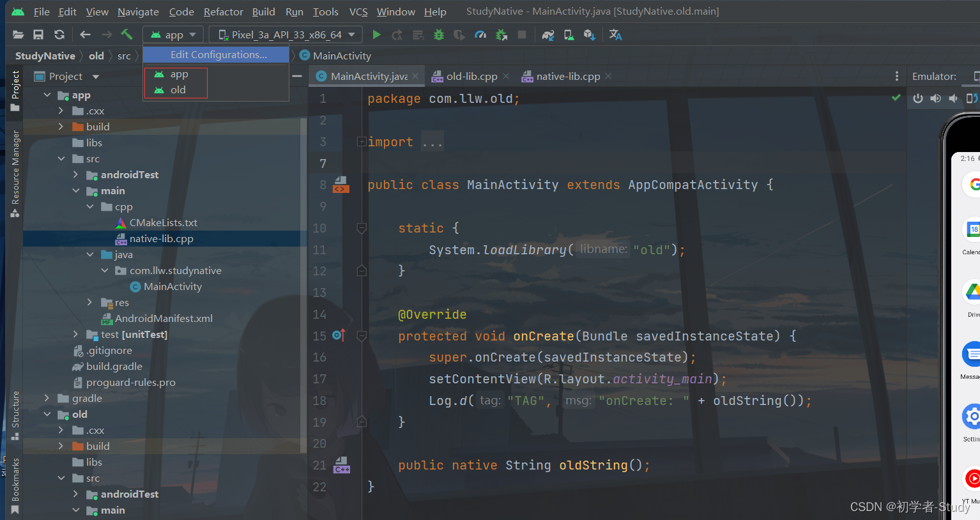Fold the static block on line 10

(362, 228)
